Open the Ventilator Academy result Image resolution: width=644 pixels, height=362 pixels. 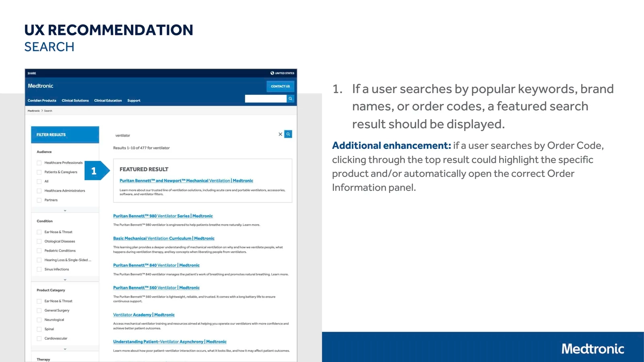[144, 315]
